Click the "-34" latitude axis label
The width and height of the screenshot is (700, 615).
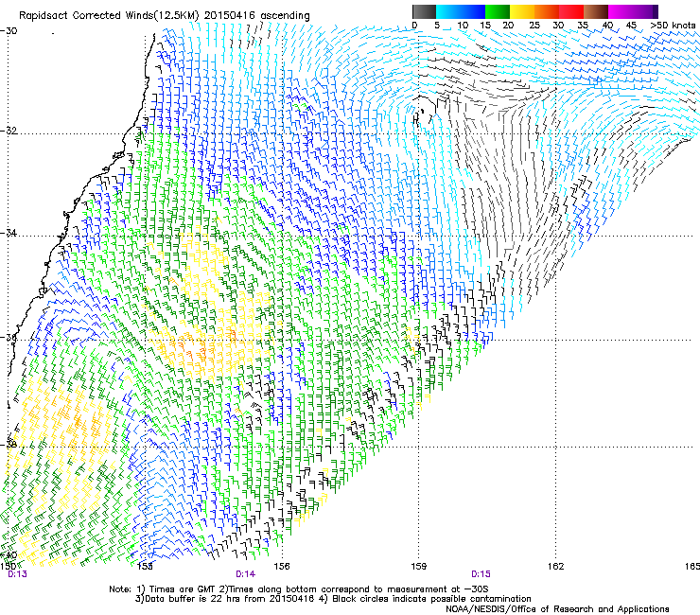click(9, 233)
